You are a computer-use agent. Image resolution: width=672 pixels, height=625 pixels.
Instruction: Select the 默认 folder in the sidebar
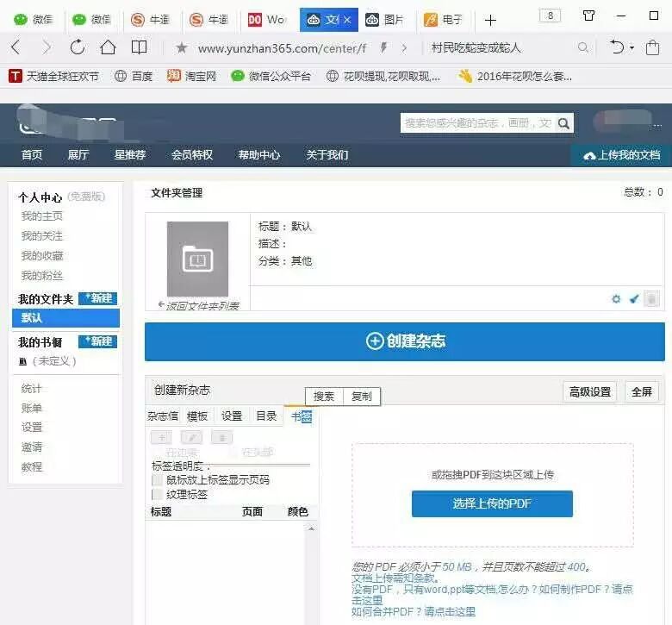tap(65, 318)
